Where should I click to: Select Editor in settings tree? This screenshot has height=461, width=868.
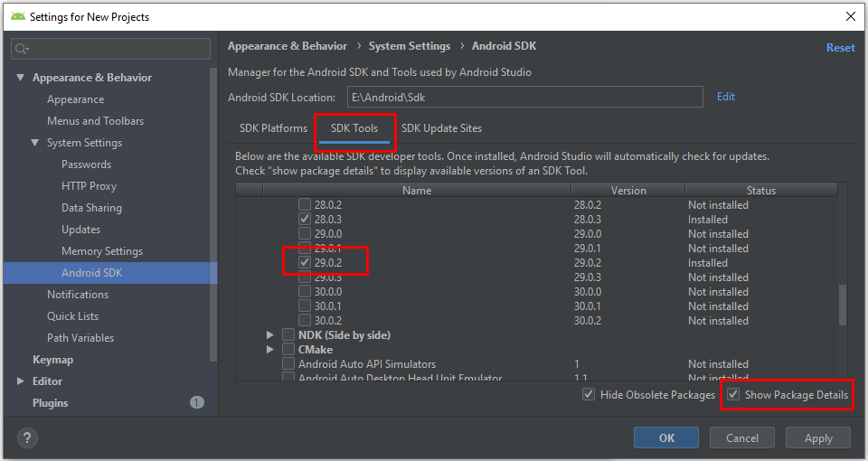(47, 381)
